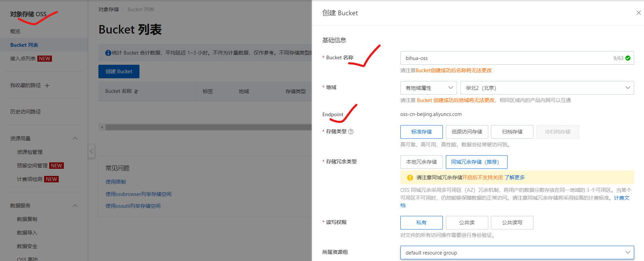The height and width of the screenshot is (261, 644).
Task: Click the help question icon beside 存储类型
Action: (x=351, y=132)
